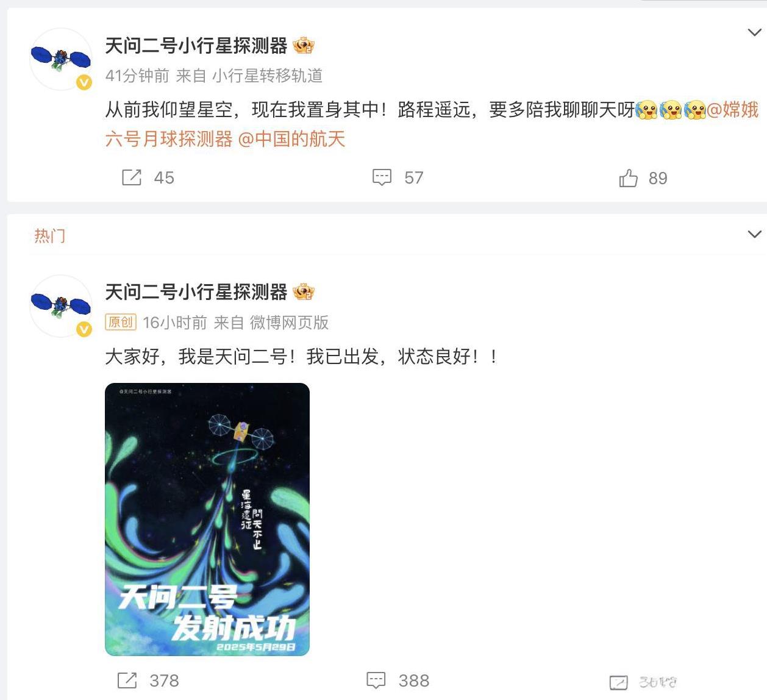
Task: Like the first post with thumbs-up icon
Action: pos(629,178)
